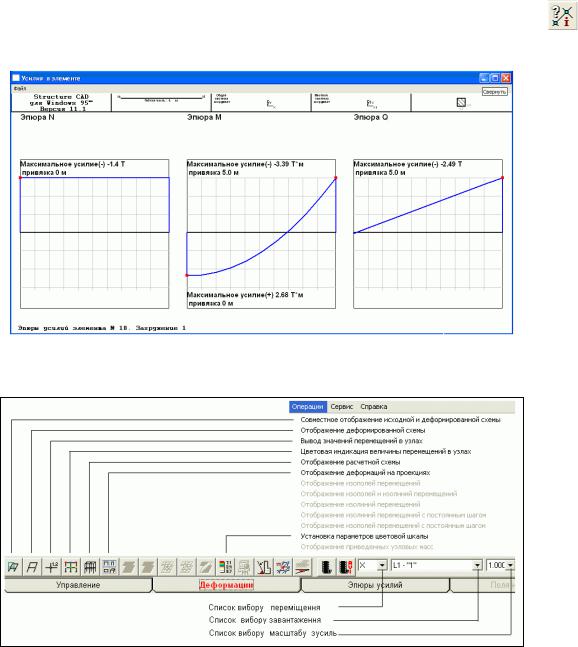578x647 pixels.
Task: Click the deformed scheme display icon
Action: click(x=32, y=567)
